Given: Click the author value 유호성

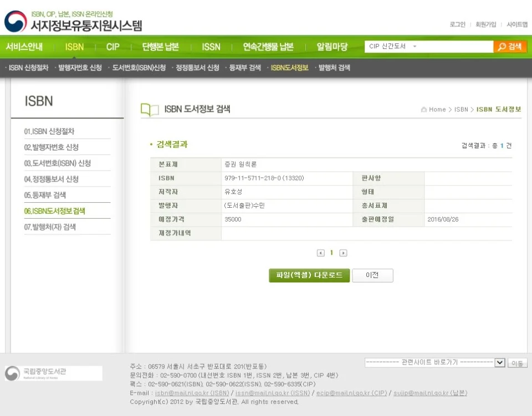Looking at the screenshot, I should coord(233,192).
